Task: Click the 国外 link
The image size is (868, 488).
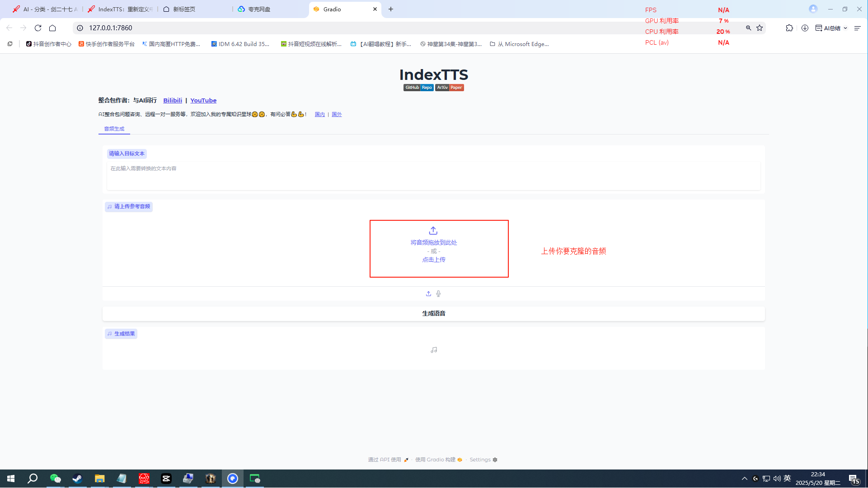Action: 337,115
